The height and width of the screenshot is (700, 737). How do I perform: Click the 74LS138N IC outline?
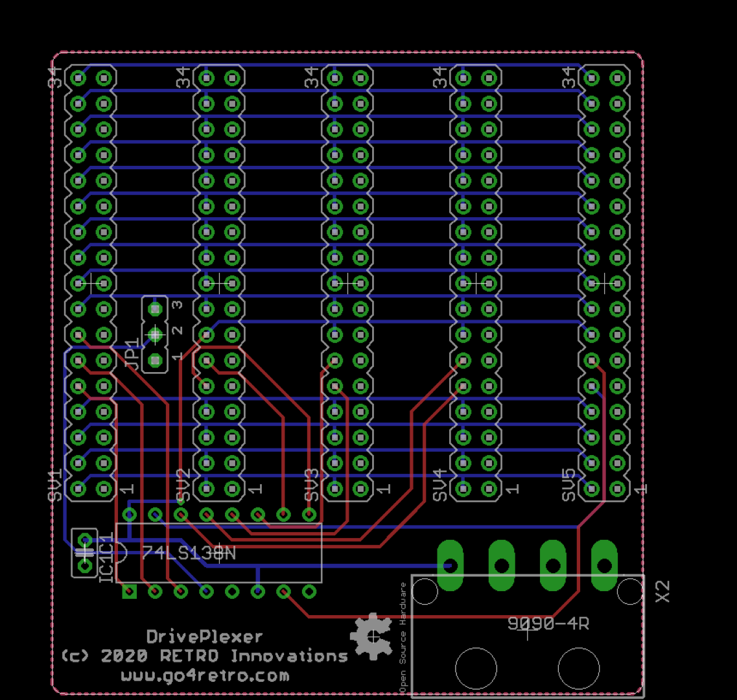tap(220, 554)
